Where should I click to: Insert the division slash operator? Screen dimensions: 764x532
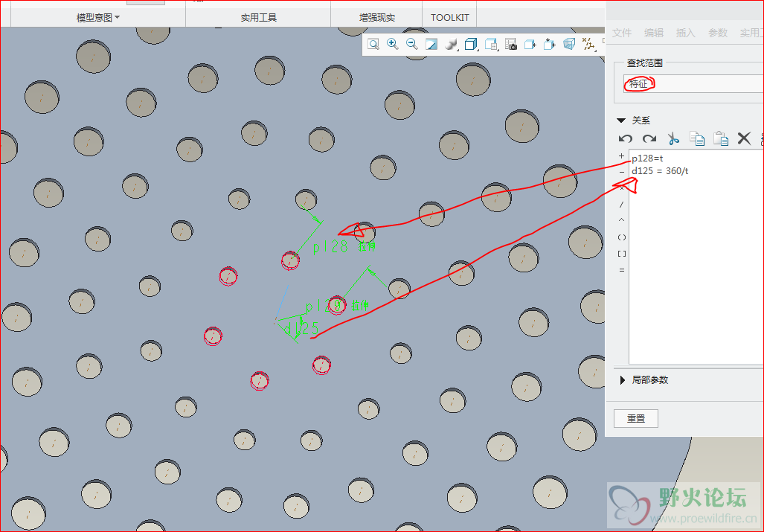coord(621,205)
